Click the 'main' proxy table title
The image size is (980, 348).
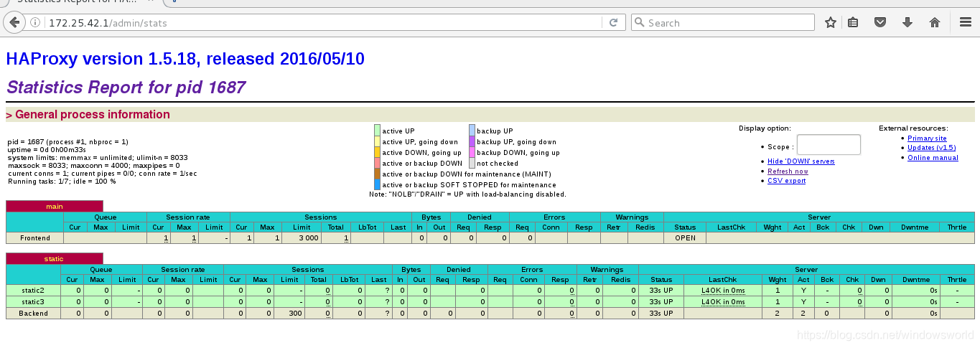tap(55, 207)
